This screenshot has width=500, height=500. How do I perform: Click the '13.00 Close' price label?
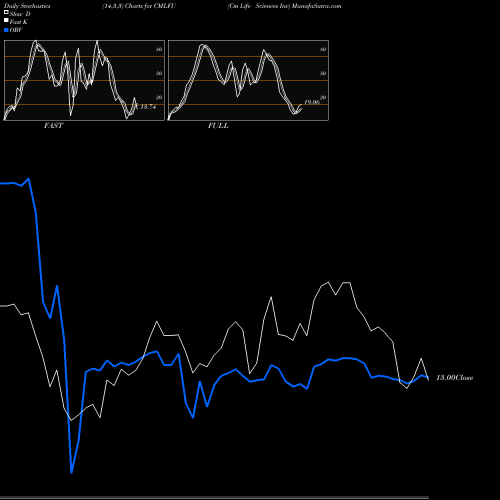tap(455, 378)
